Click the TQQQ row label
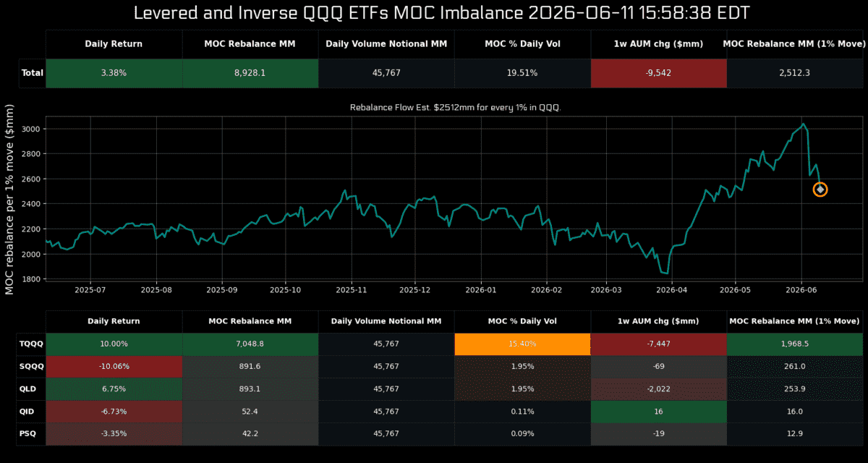 pyautogui.click(x=33, y=344)
